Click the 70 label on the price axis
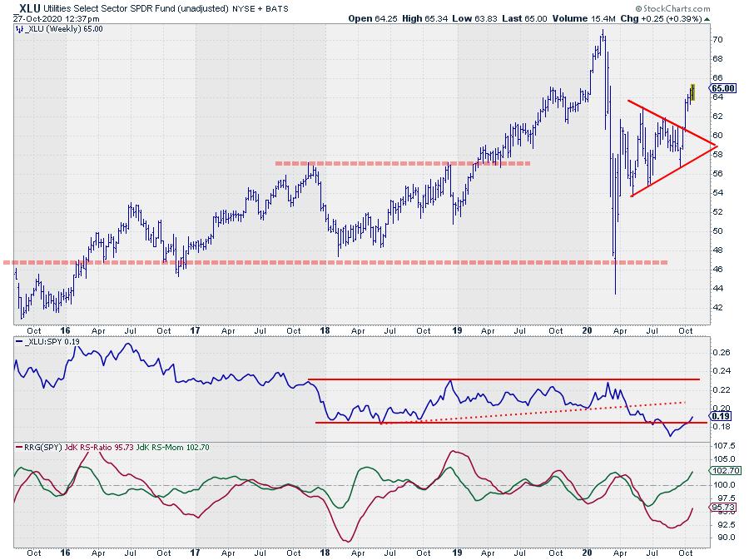The height and width of the screenshot is (560, 749). (x=716, y=40)
